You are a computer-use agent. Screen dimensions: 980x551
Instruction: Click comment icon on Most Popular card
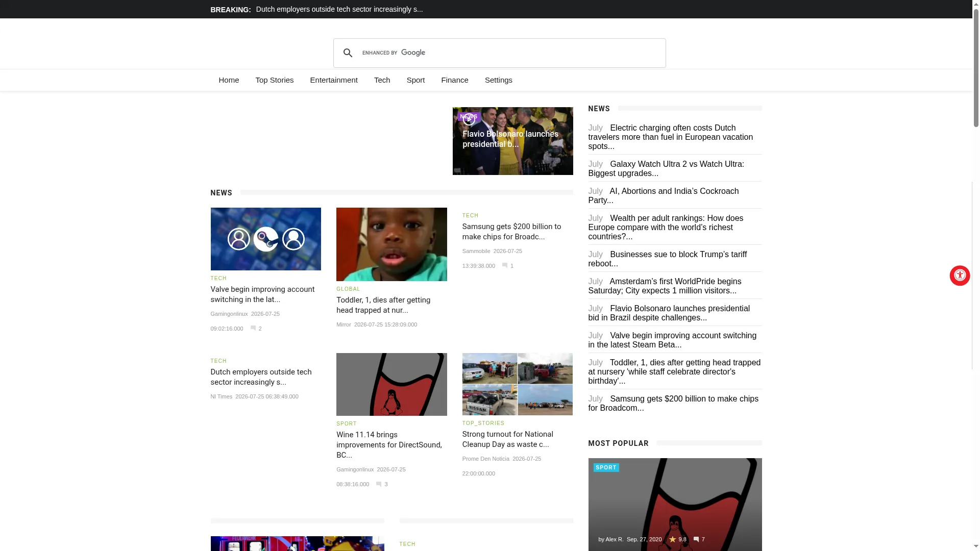pos(696,539)
